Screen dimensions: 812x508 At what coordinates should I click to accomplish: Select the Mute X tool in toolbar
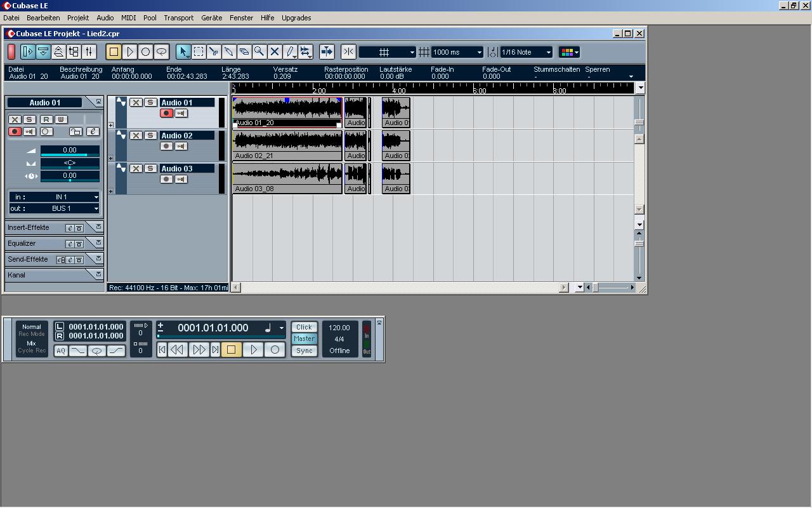275,52
